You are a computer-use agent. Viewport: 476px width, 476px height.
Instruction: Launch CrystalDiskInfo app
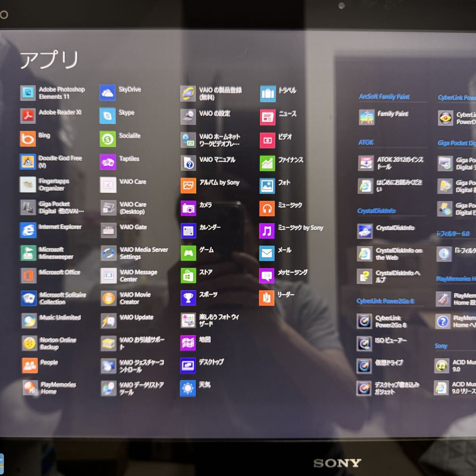click(x=386, y=231)
